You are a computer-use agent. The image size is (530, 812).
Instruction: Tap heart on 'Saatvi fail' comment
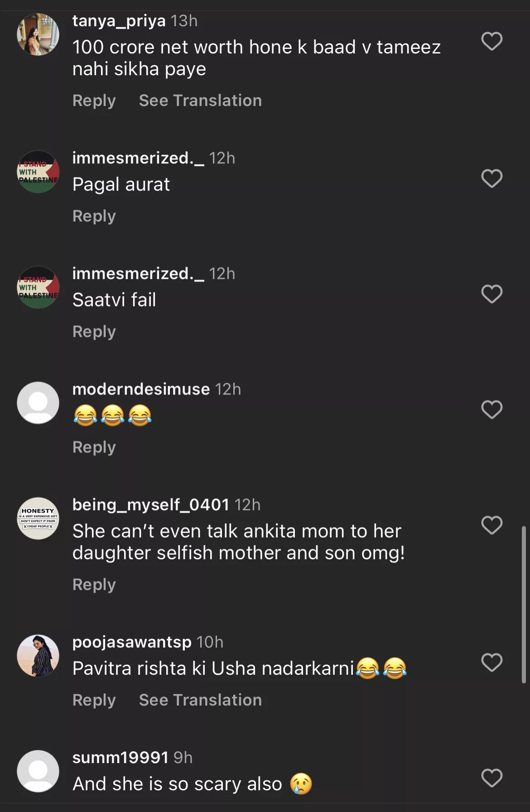coord(491,294)
